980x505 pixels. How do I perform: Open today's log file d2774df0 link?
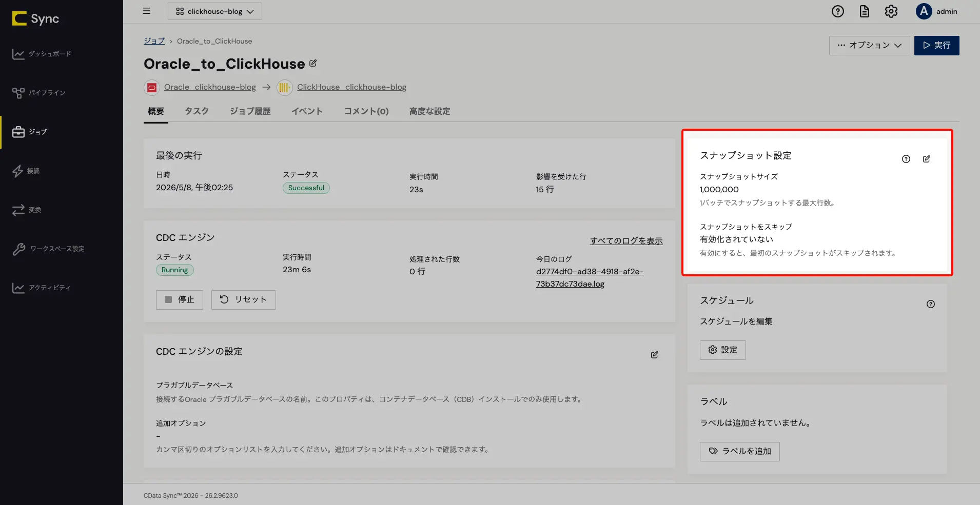pyautogui.click(x=590, y=278)
